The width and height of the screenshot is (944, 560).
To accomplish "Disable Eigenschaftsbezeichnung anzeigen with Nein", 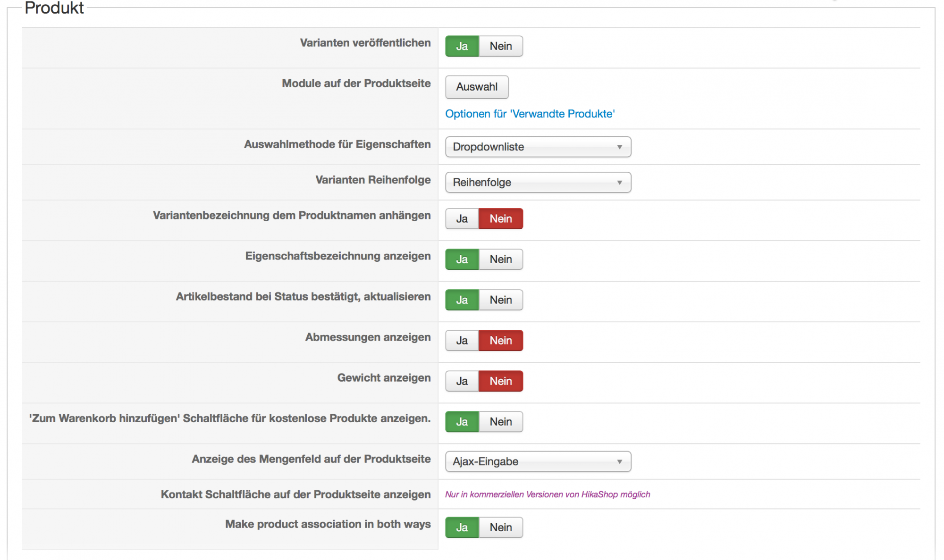I will click(500, 259).
